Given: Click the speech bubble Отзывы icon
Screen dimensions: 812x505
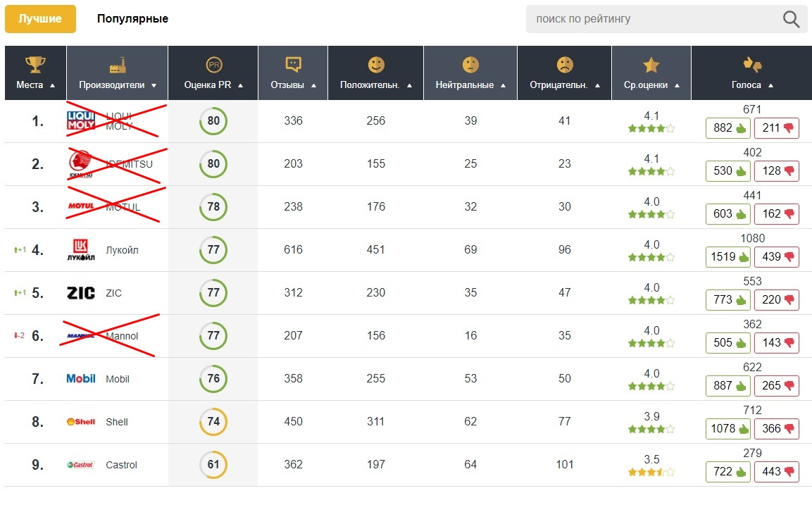Looking at the screenshot, I should (293, 65).
